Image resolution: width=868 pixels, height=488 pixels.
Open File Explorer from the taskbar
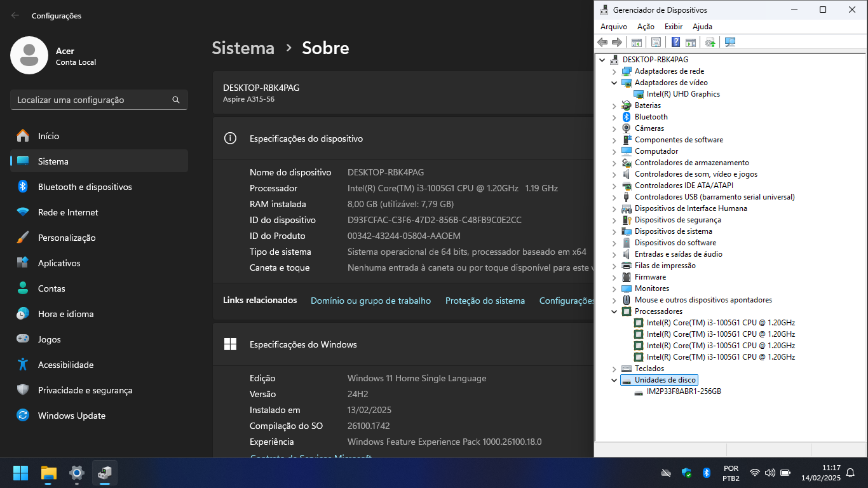pyautogui.click(x=49, y=473)
